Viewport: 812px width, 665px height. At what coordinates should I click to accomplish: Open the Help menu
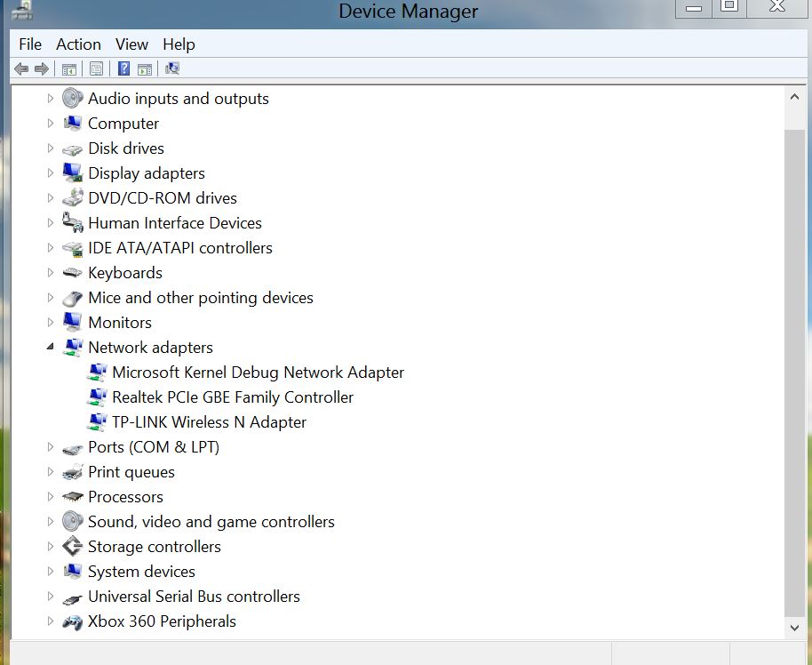pos(179,44)
